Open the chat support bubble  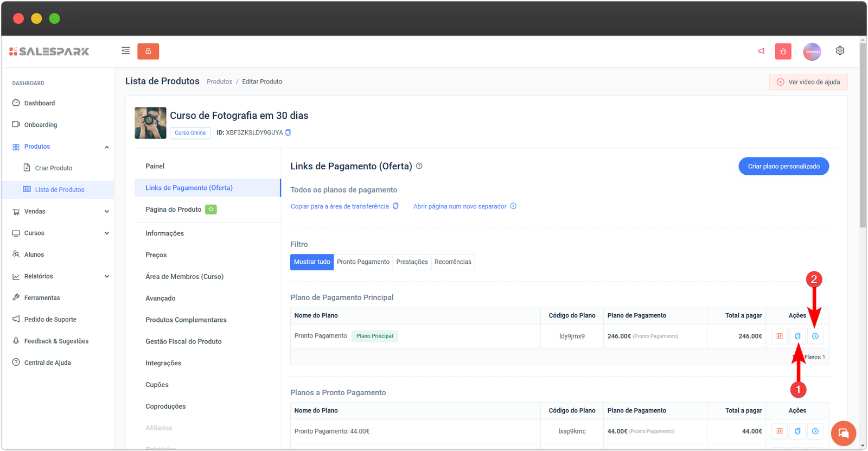coord(843,433)
